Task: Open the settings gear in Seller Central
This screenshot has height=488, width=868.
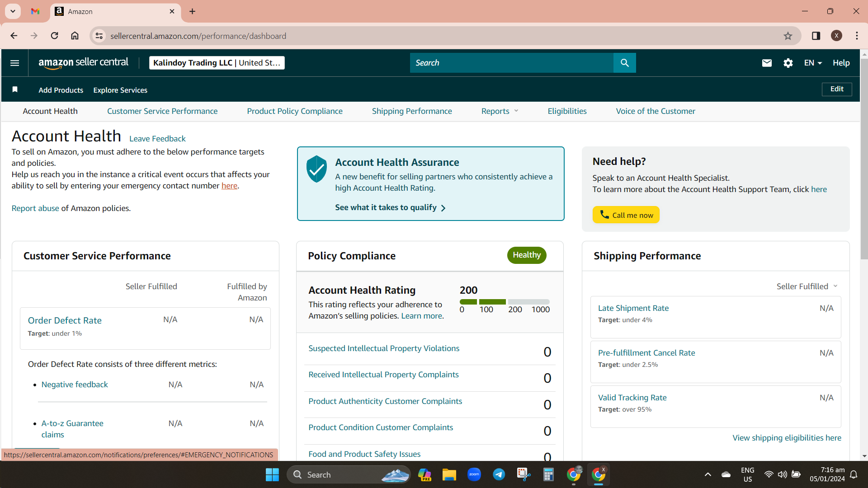Action: (788, 63)
